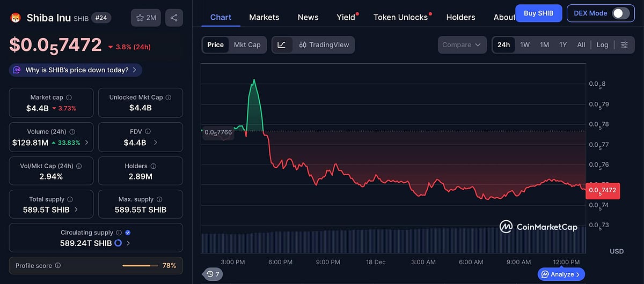Select Price chart mode
This screenshot has width=644, height=284.
215,45
